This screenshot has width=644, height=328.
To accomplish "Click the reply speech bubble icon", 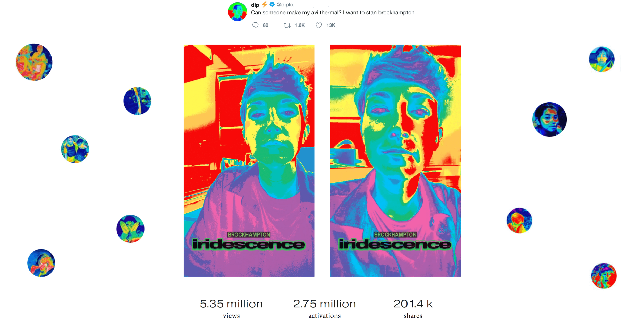I will [x=255, y=25].
